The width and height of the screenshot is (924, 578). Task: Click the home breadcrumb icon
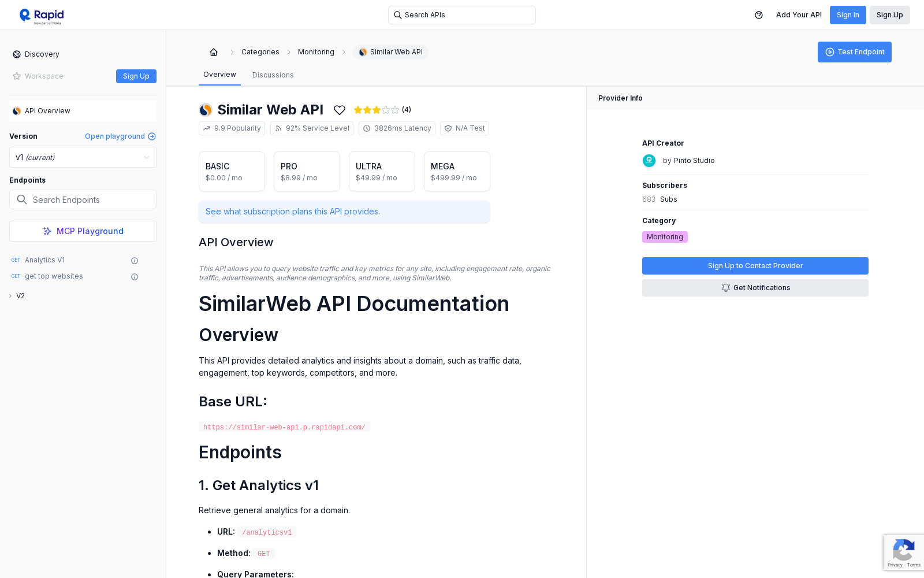pos(214,52)
